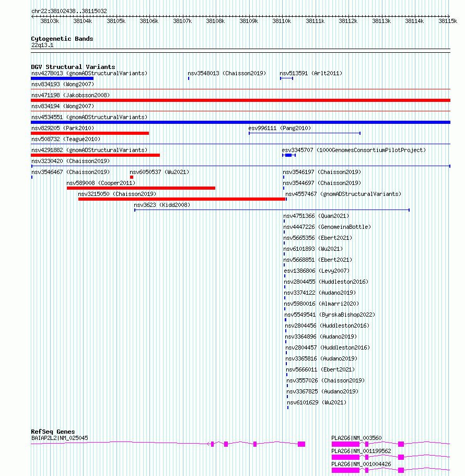The width and height of the screenshot is (465, 476).
Task: Open nsv3548013 (Chaisson2019) variant label
Action: click(x=227, y=73)
